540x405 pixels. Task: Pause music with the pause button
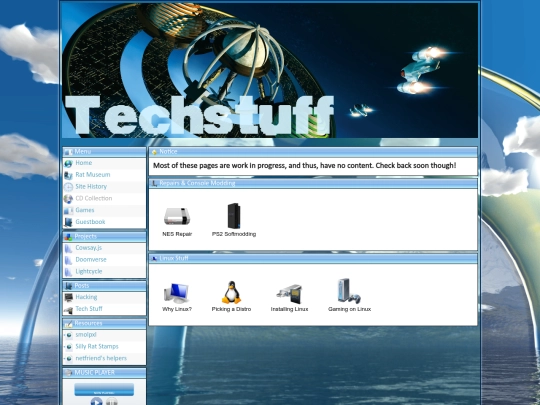(x=112, y=402)
